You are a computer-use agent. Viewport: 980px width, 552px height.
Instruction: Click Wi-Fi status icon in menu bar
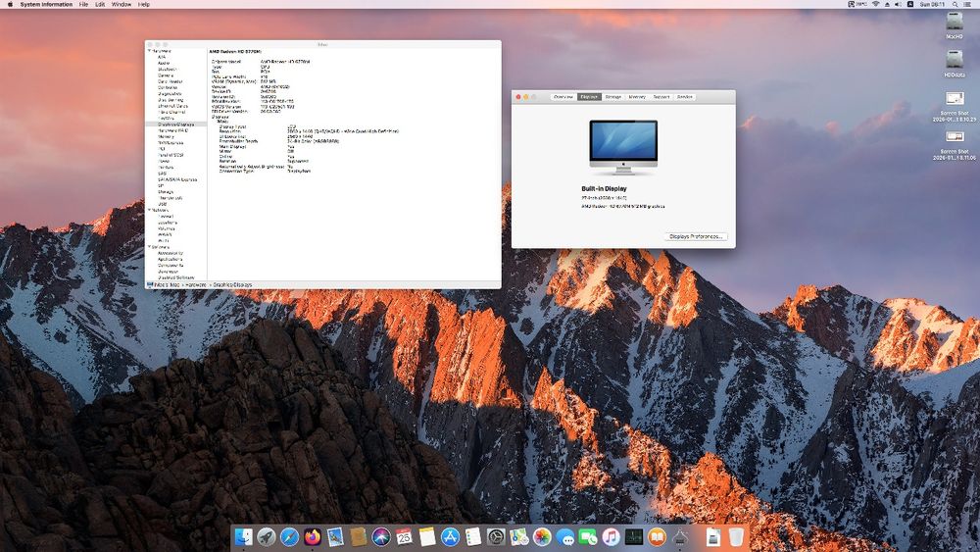[x=875, y=4]
